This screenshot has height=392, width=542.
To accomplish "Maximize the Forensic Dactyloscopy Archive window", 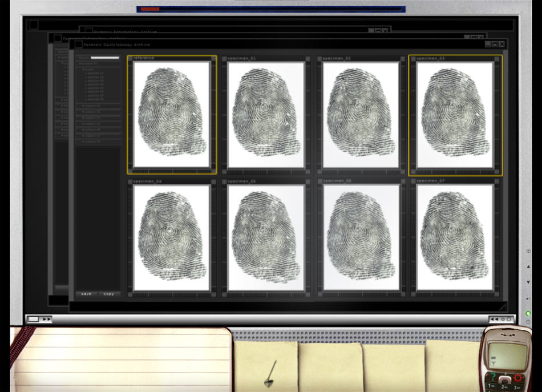I will coord(495,45).
